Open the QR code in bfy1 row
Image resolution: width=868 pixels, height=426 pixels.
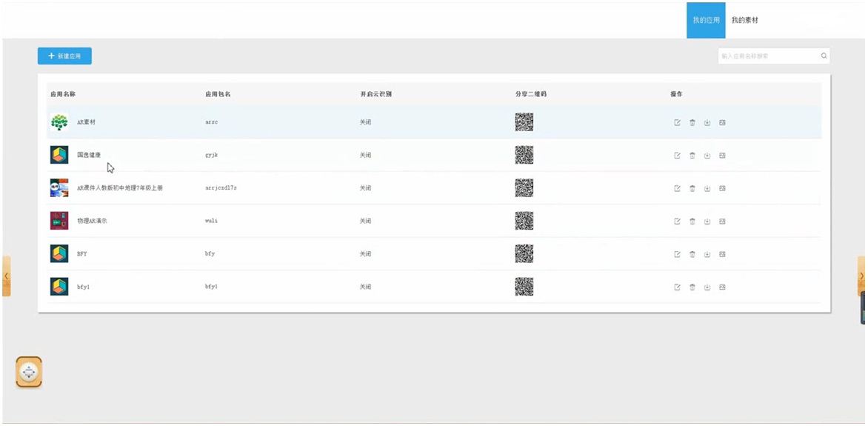pyautogui.click(x=524, y=287)
